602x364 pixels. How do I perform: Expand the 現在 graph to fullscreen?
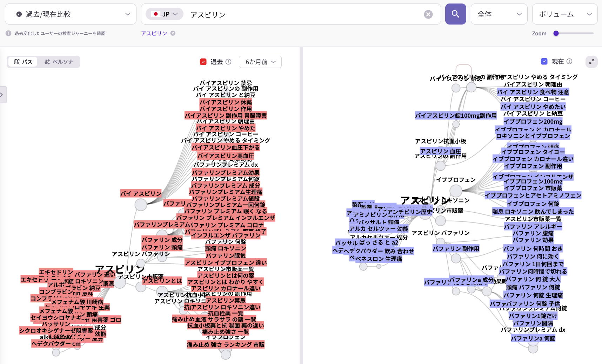click(591, 62)
